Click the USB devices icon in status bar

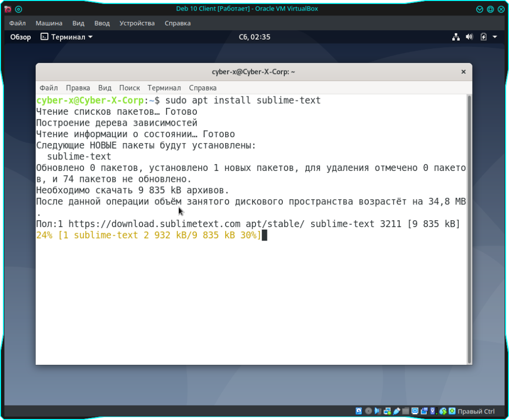coord(397,411)
